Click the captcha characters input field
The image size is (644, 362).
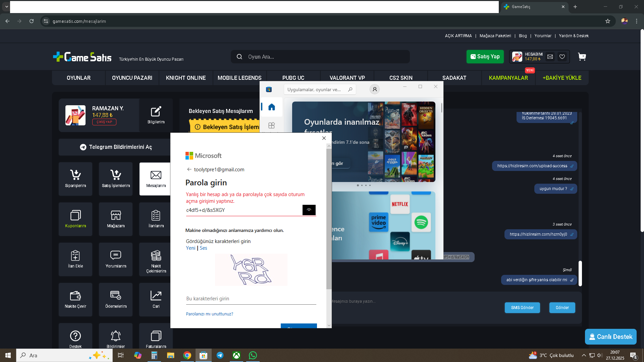coord(251,299)
